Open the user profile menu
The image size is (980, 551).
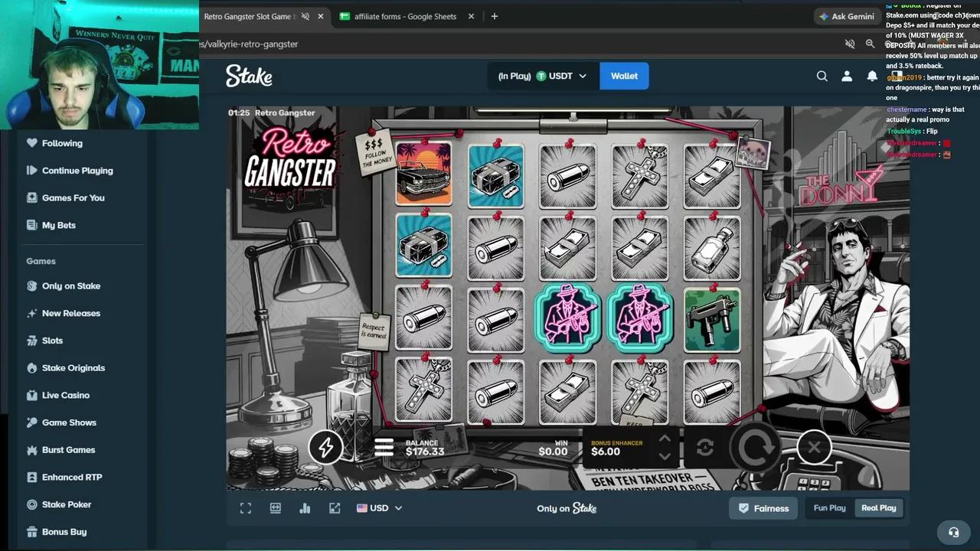tap(847, 76)
